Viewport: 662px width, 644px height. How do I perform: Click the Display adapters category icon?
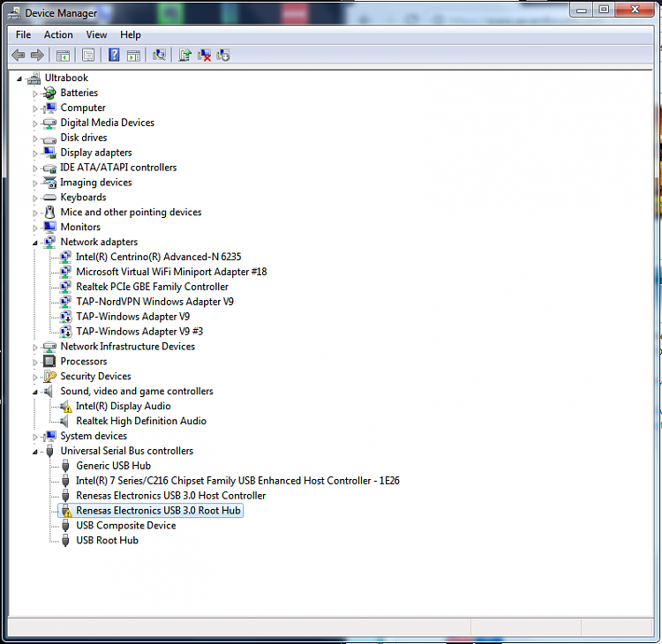pos(49,153)
